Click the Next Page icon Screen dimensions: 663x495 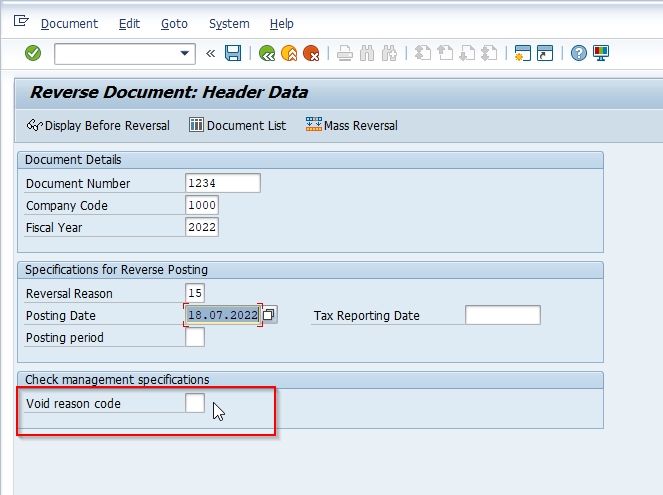[x=467, y=53]
